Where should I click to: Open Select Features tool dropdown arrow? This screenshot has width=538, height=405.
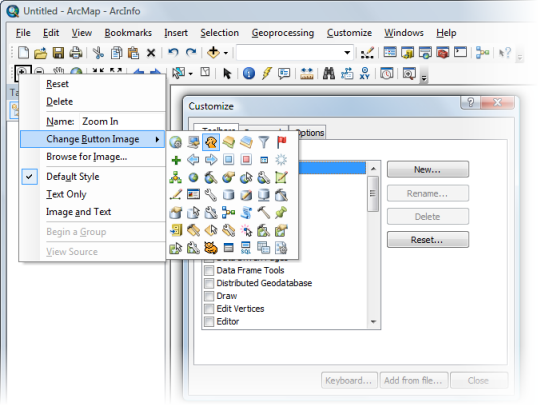click(x=191, y=73)
